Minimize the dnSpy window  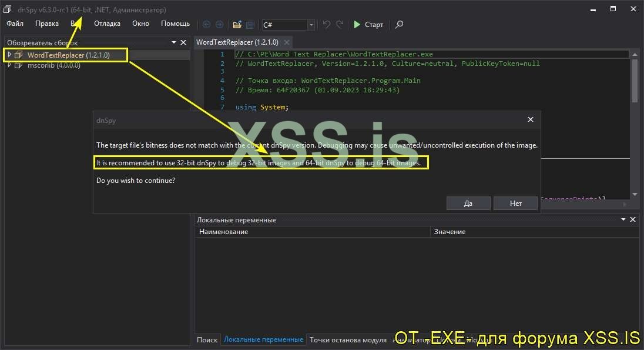point(593,9)
